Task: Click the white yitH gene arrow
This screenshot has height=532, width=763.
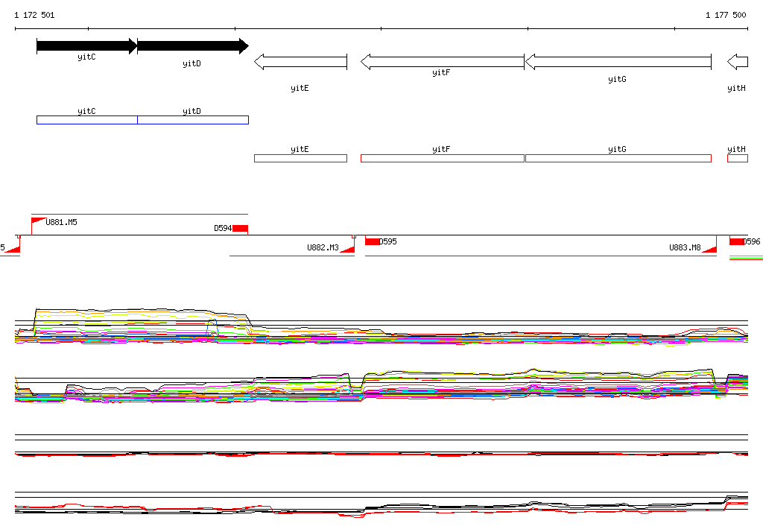Action: pos(738,62)
